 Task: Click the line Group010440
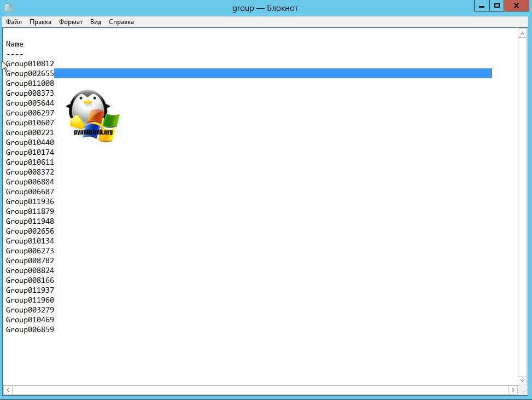[x=30, y=142]
